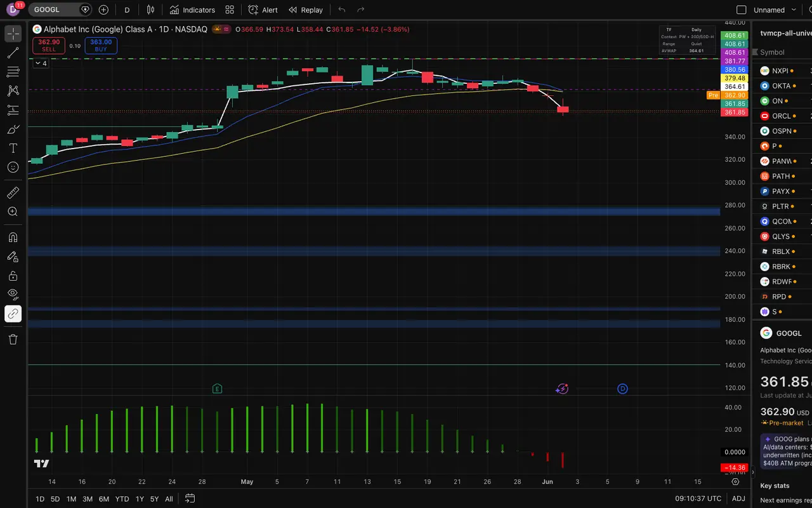Toggle ADJ price adjustment button
The height and width of the screenshot is (508, 812).
click(x=738, y=499)
